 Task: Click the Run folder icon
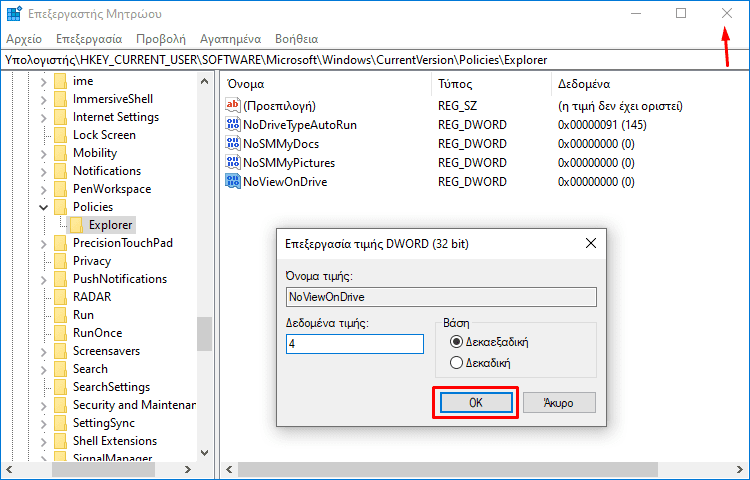coord(60,315)
